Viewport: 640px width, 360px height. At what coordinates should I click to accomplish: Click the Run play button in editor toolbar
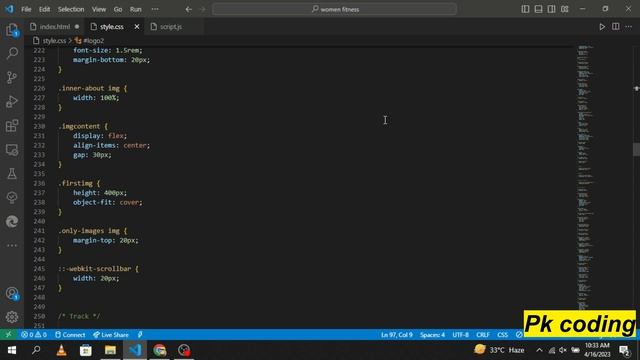pyautogui.click(x=602, y=27)
